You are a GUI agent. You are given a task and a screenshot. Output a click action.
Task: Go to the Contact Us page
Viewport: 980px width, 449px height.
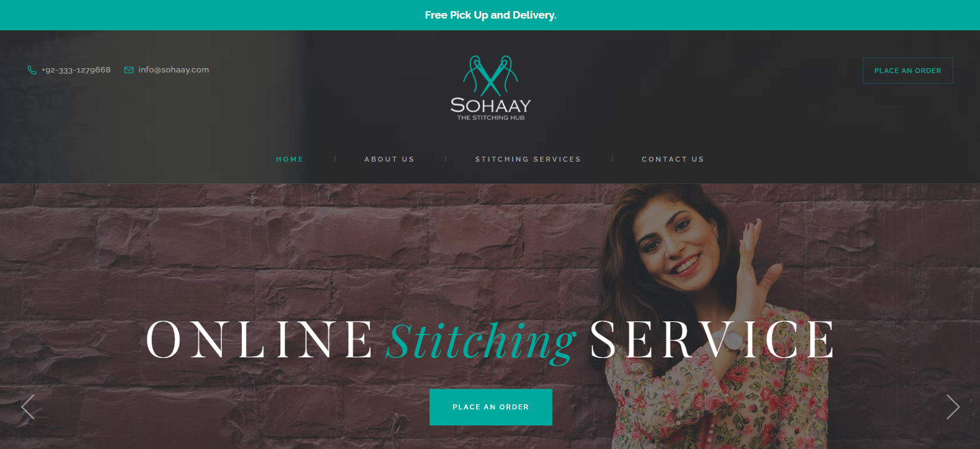pyautogui.click(x=673, y=159)
